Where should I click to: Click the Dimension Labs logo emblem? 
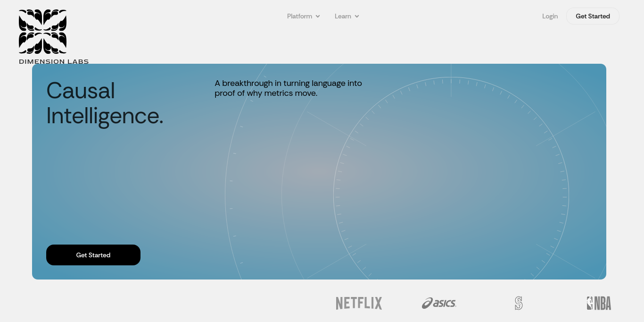(x=42, y=32)
